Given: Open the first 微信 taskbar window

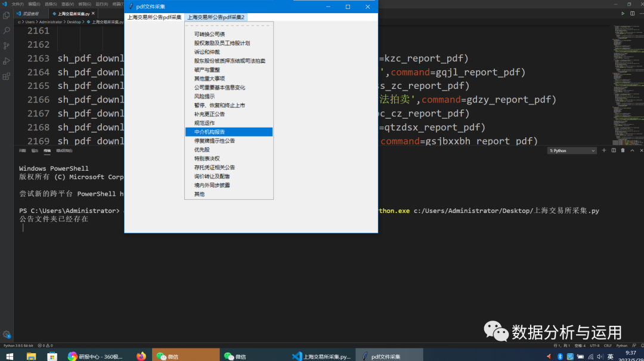Looking at the screenshot, I should point(185,356).
